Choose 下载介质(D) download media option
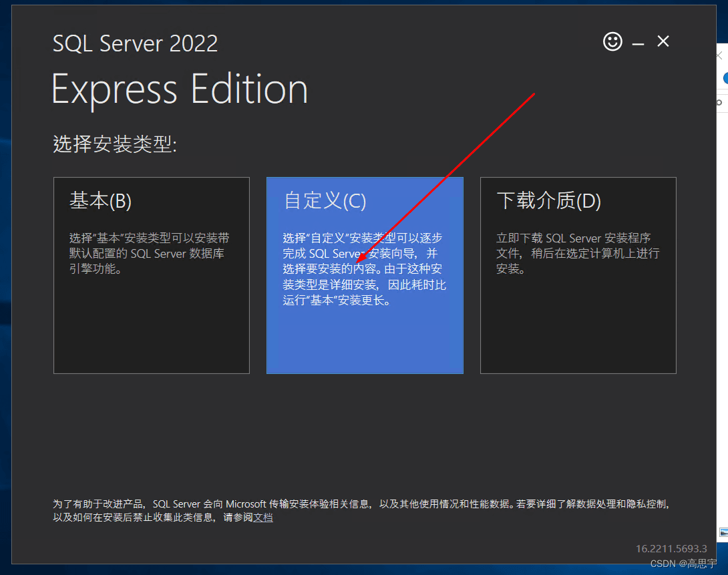Image resolution: width=728 pixels, height=575 pixels. click(578, 275)
